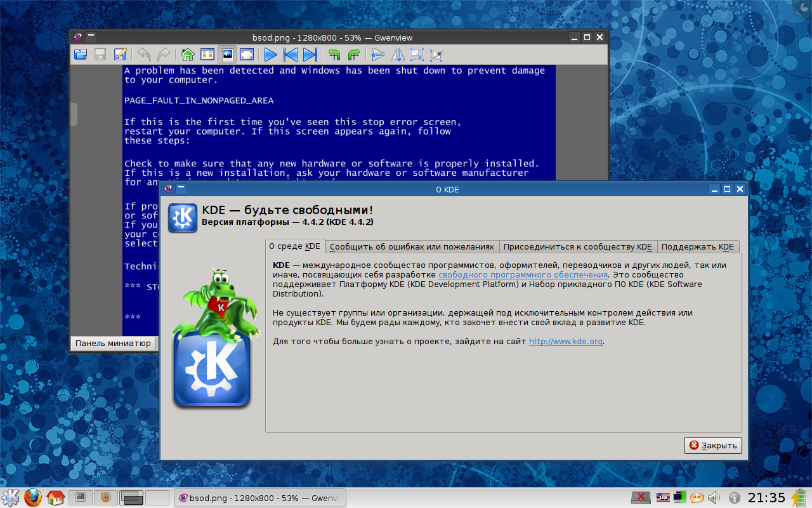Toggle the pin button in Gwenview title bar
The width and height of the screenshot is (812, 508).
91,37
